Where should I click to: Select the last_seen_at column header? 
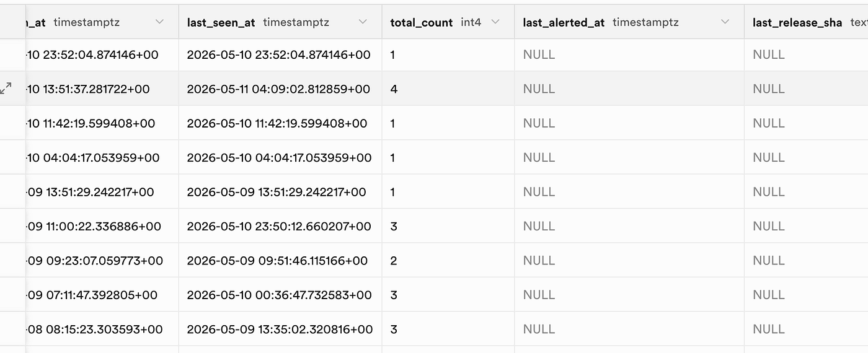[x=280, y=22]
